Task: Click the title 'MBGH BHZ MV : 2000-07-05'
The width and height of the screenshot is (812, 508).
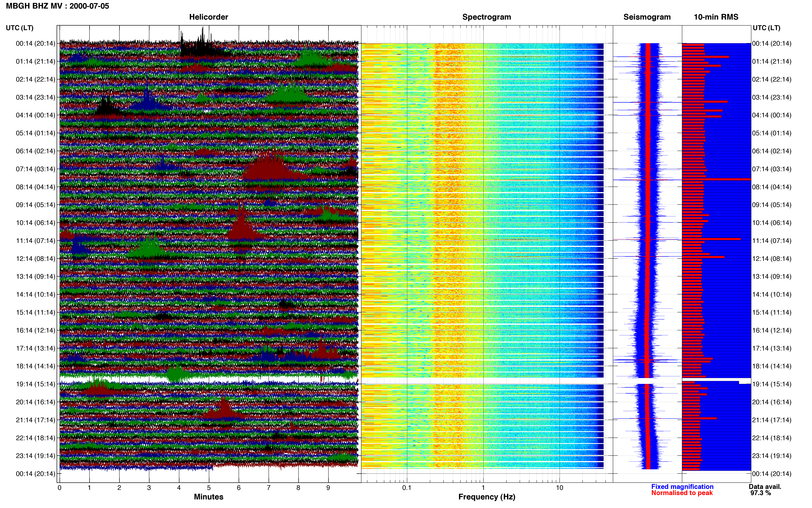Action: click(57, 6)
